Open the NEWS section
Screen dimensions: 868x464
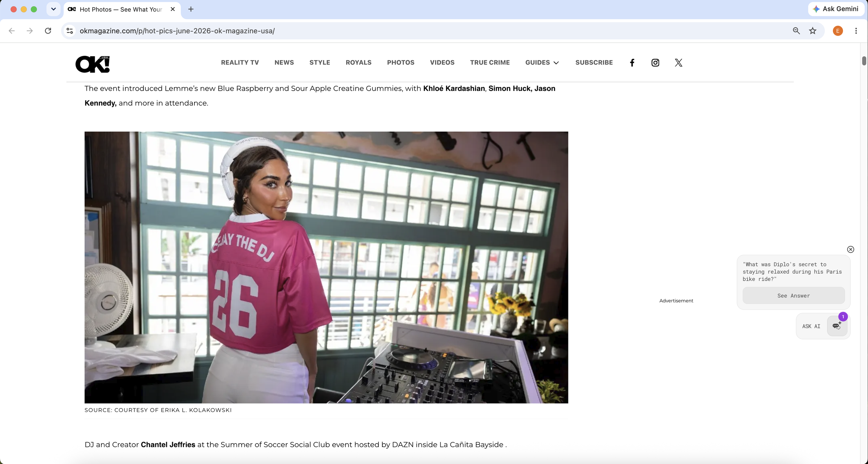pyautogui.click(x=284, y=63)
